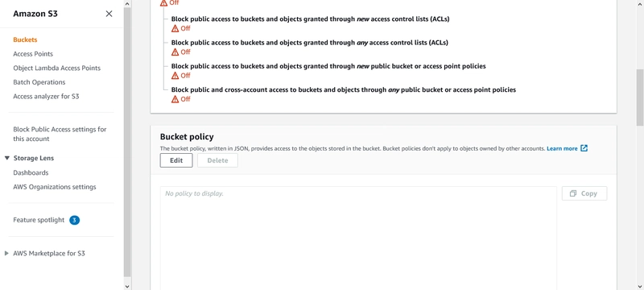
Task: Click the Feature spotlight badge showing 3
Action: click(x=74, y=220)
